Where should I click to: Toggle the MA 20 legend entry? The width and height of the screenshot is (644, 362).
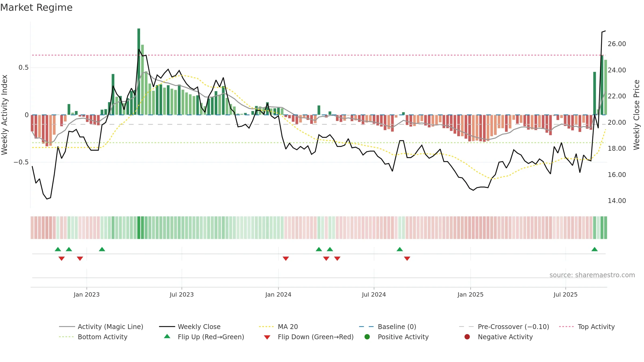pyautogui.click(x=278, y=327)
